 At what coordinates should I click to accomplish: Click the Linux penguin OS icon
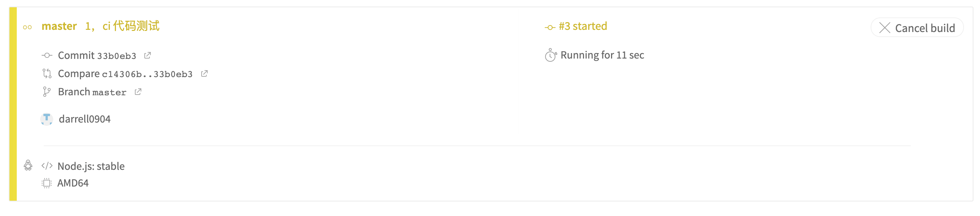[x=28, y=165]
